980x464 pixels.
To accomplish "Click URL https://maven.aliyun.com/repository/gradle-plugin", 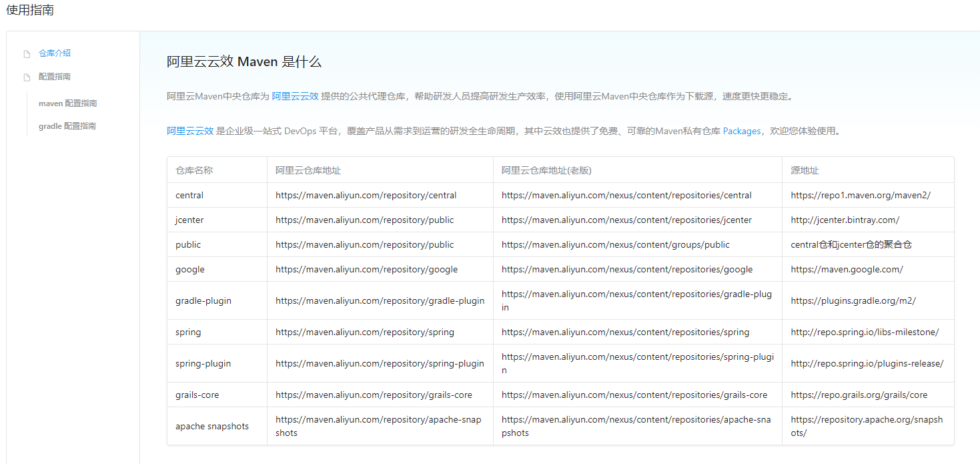I will point(380,301).
